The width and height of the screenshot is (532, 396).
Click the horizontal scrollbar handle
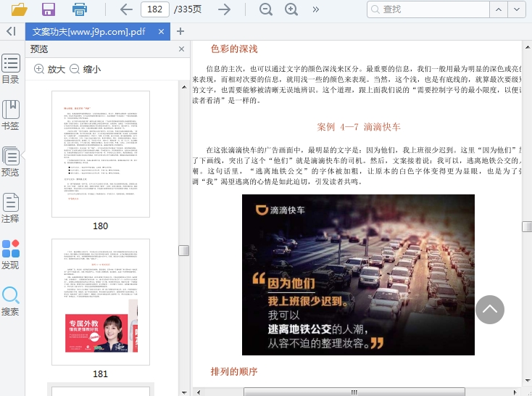354,392
